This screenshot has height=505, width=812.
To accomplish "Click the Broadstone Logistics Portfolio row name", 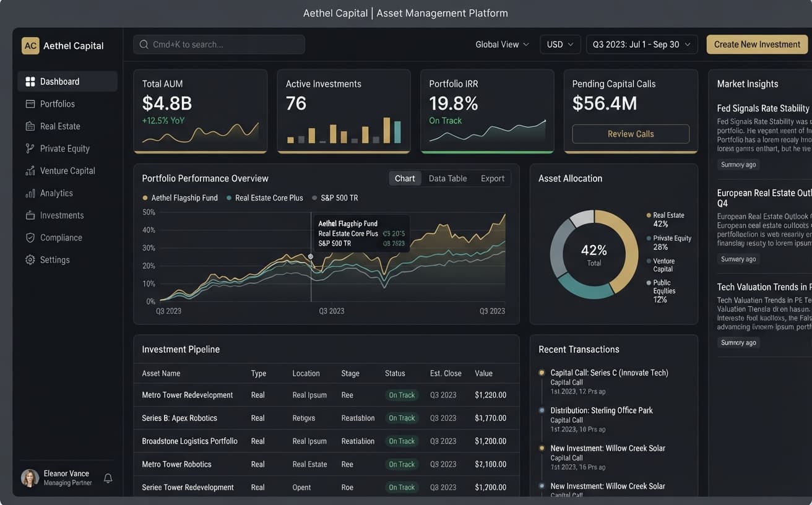I will (x=189, y=441).
